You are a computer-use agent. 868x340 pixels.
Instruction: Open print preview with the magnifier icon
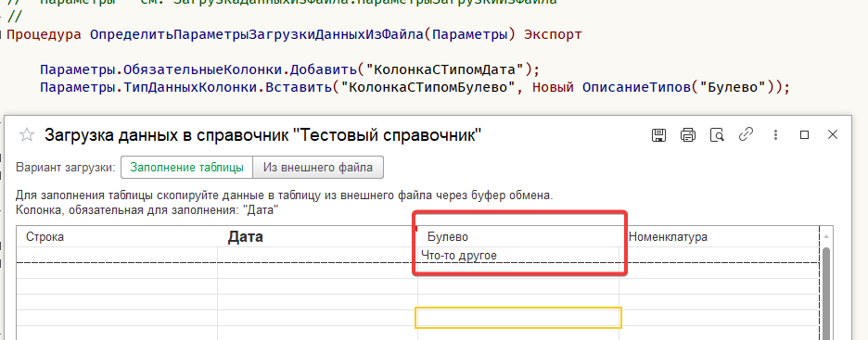pyautogui.click(x=717, y=134)
